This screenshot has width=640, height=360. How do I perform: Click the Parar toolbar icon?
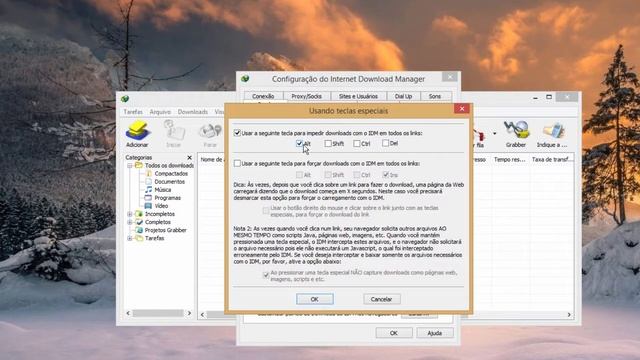pyautogui.click(x=210, y=133)
